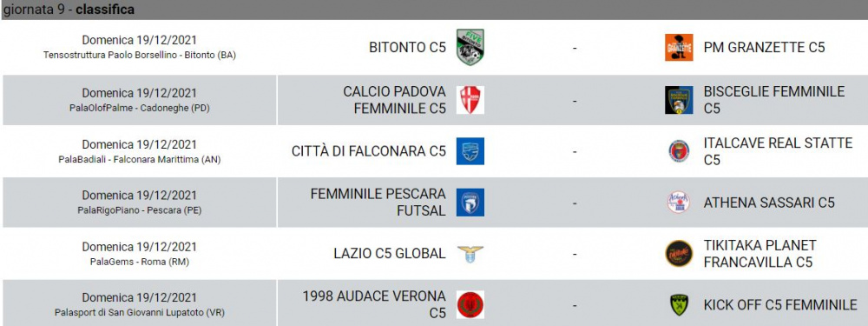
Task: Click the Tikitaka Planet Francavilla logo
Action: point(679,254)
